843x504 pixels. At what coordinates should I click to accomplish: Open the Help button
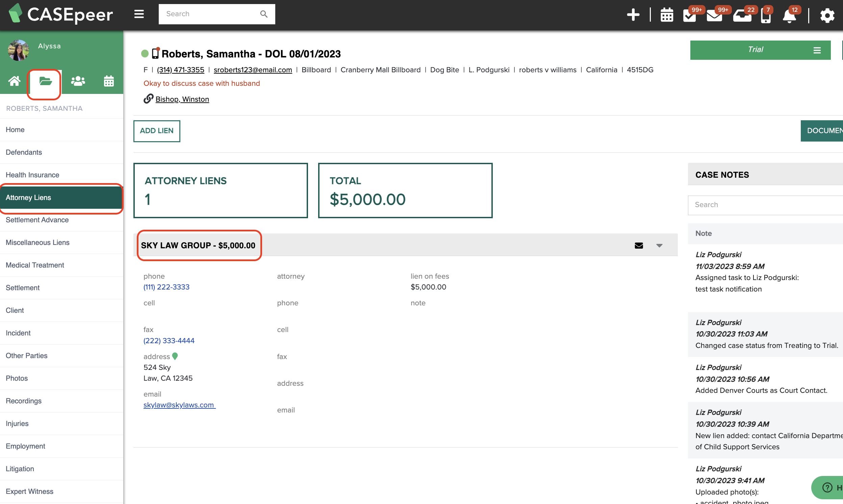coord(827,488)
